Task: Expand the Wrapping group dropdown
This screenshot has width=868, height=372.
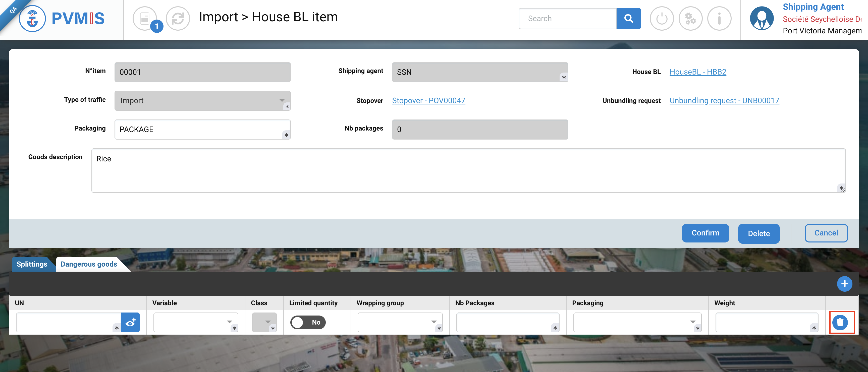Action: click(x=400, y=322)
